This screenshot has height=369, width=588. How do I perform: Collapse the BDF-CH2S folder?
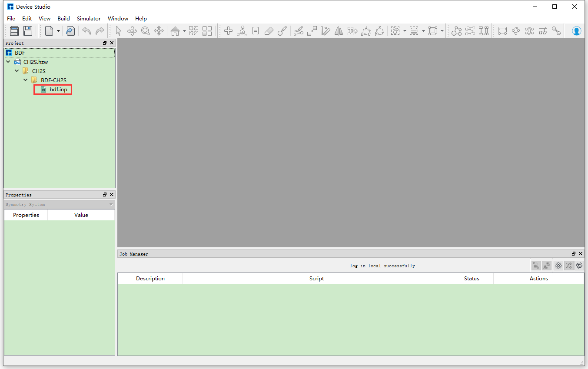click(x=26, y=80)
